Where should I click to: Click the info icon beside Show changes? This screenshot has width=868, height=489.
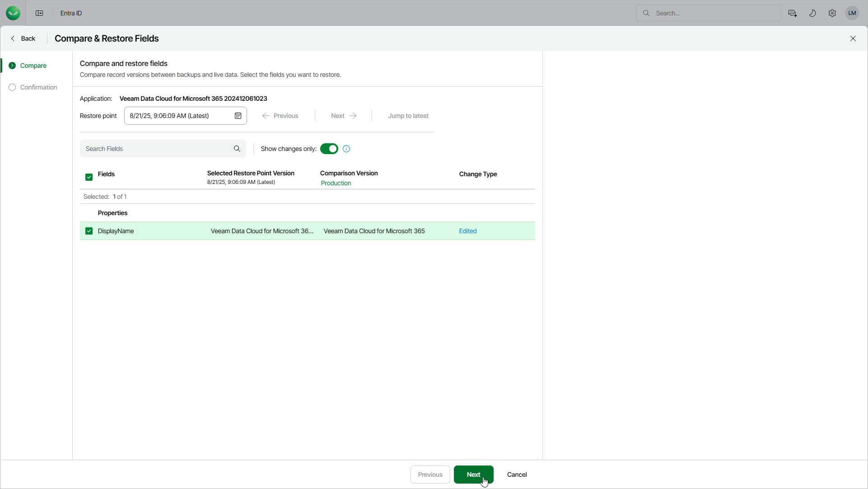click(x=346, y=149)
